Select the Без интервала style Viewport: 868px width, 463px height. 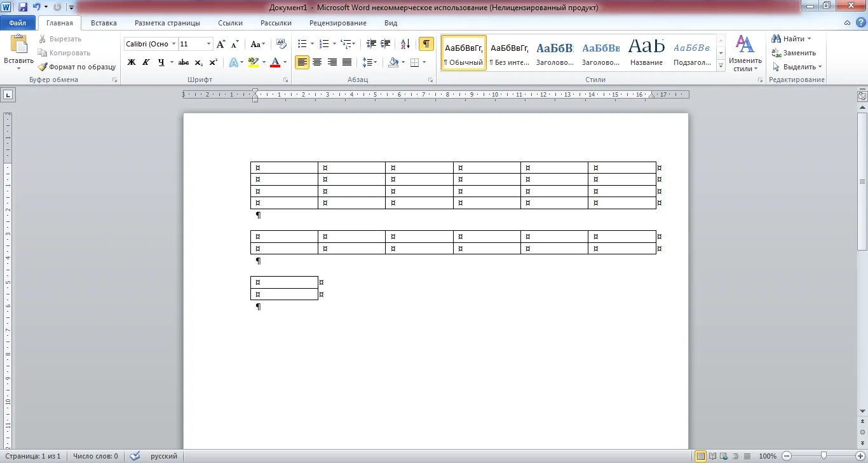coord(509,53)
